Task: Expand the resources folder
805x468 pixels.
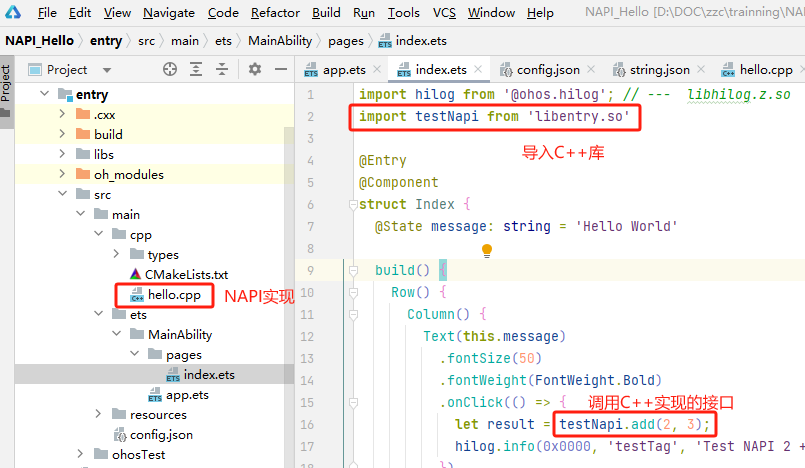Action: pos(98,414)
